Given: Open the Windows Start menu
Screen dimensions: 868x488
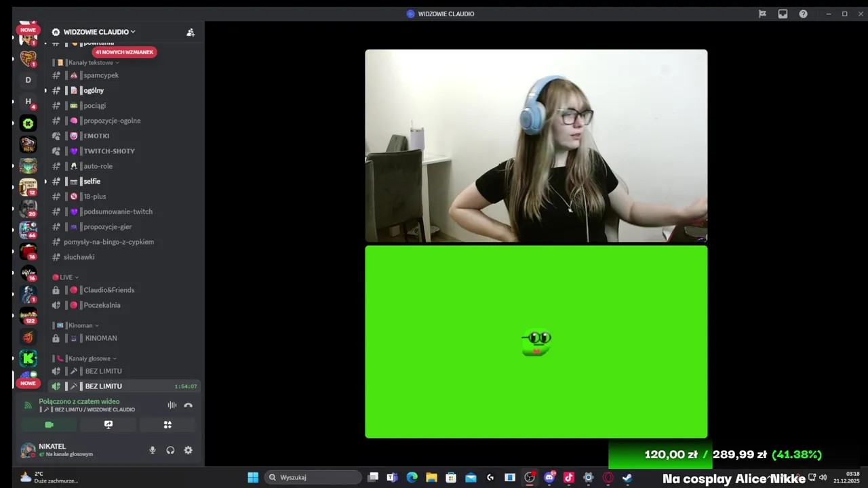Looking at the screenshot, I should pyautogui.click(x=253, y=477).
